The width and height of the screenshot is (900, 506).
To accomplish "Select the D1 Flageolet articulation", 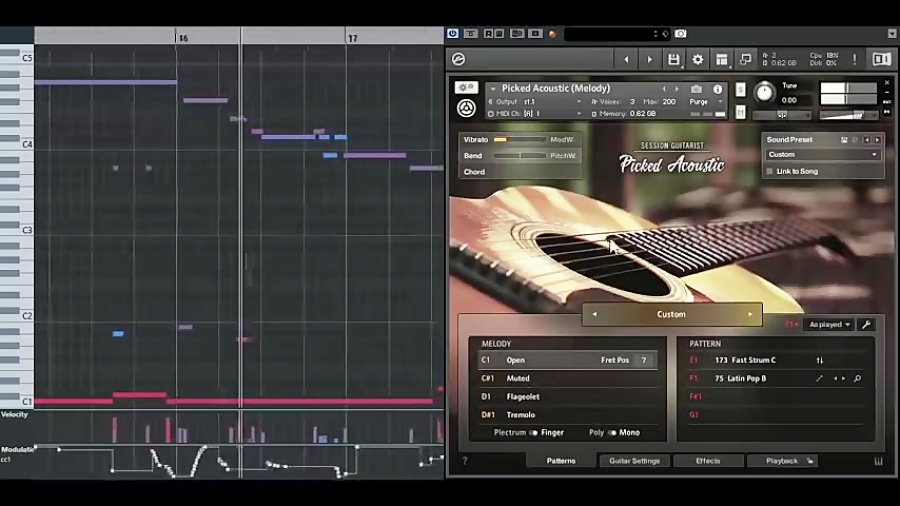I will pyautogui.click(x=567, y=396).
